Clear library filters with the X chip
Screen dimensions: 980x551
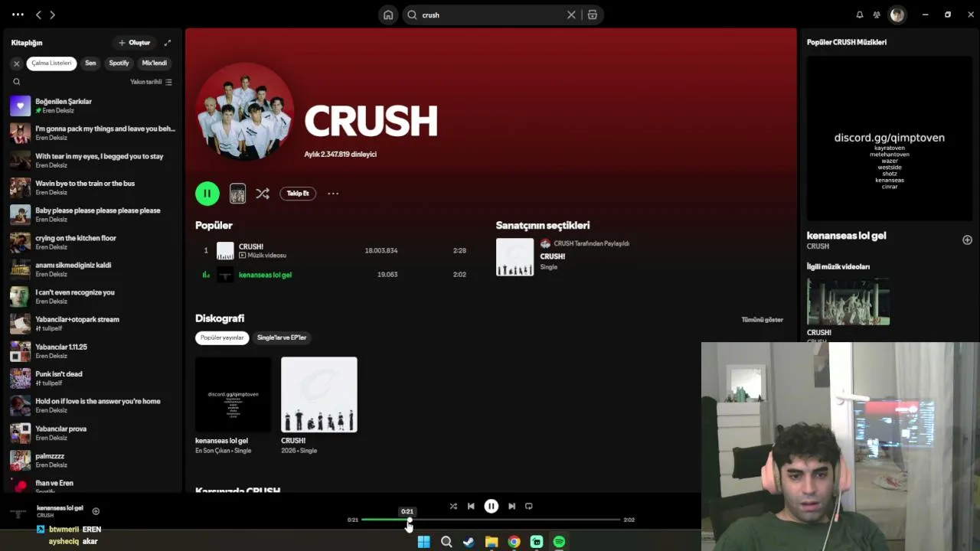tap(16, 64)
